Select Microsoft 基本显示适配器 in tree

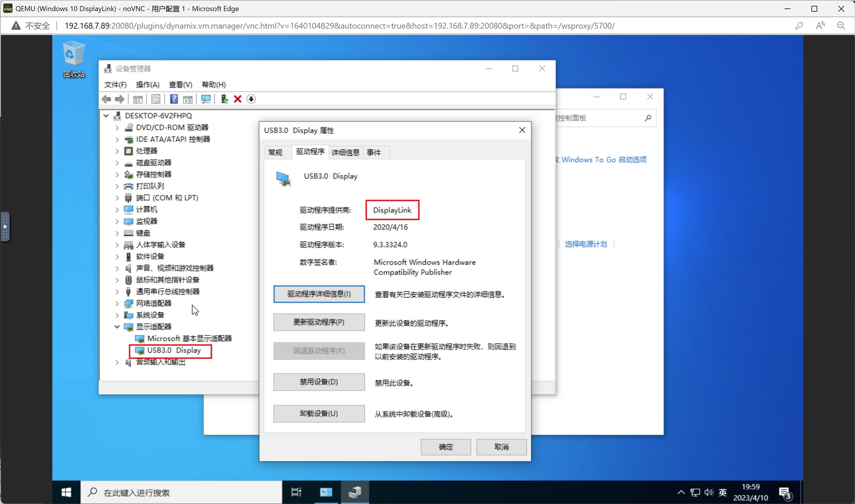[x=189, y=339]
